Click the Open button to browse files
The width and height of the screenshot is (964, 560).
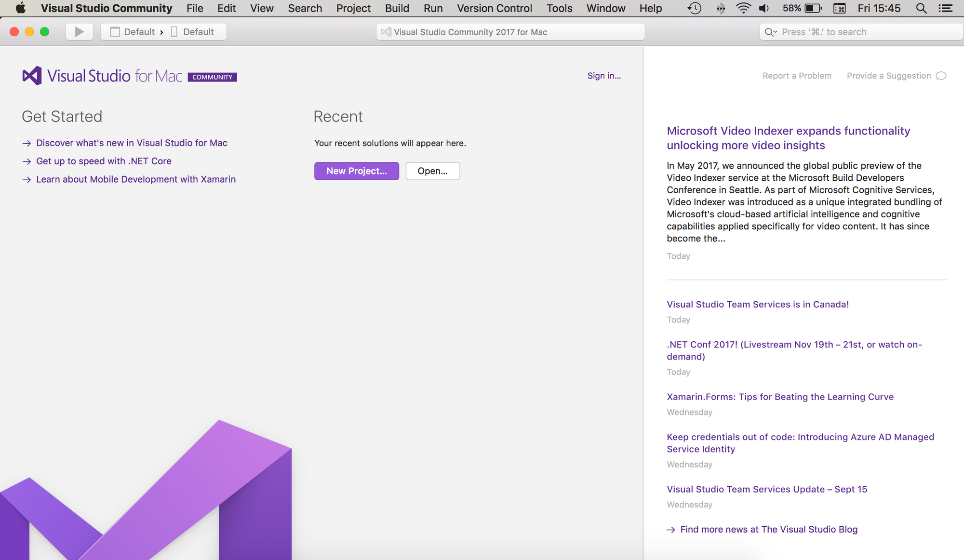433,171
